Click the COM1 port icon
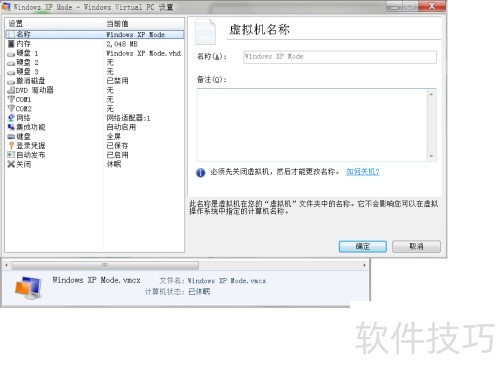 (x=11, y=99)
